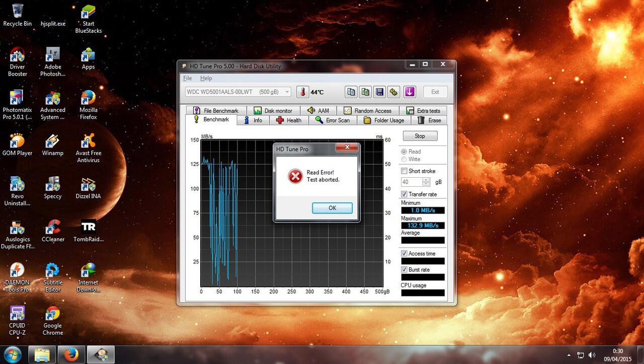Switch to the Erase tab
Screen dimensions: 644x364
[x=429, y=120]
